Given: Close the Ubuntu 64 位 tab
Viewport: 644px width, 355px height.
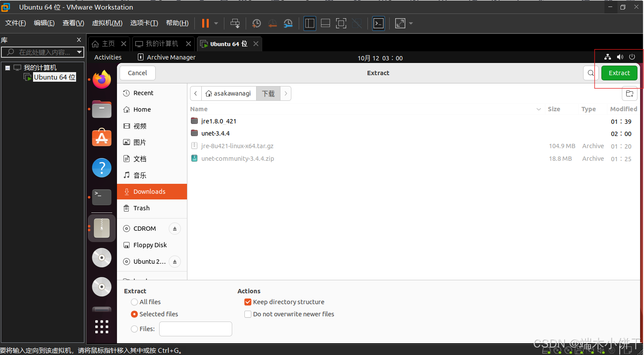Looking at the screenshot, I should (256, 44).
